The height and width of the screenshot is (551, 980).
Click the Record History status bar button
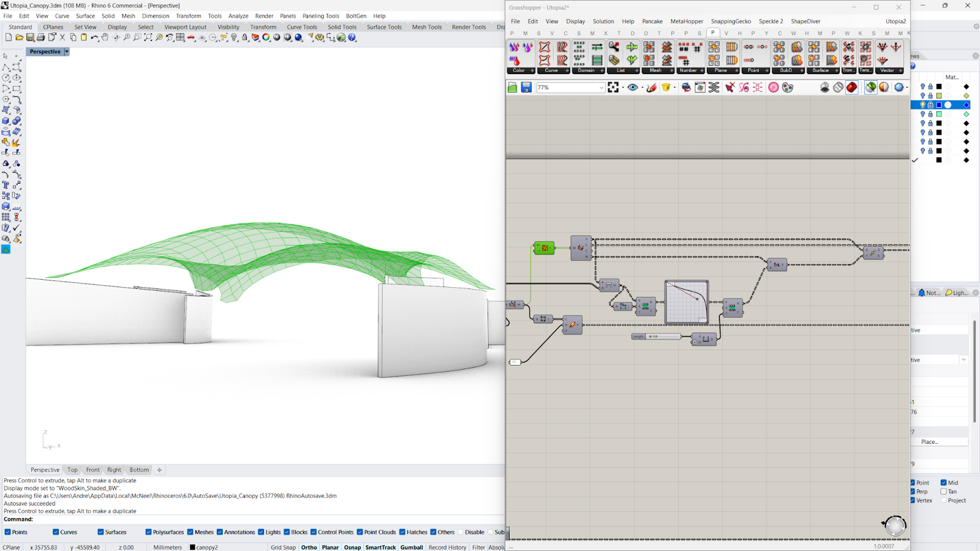pos(447,547)
